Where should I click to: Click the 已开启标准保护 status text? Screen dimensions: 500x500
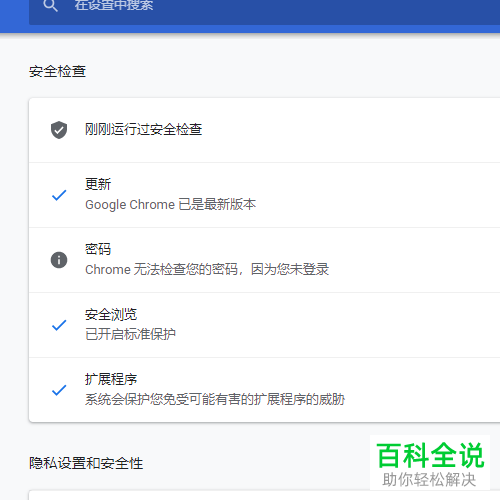coord(130,334)
